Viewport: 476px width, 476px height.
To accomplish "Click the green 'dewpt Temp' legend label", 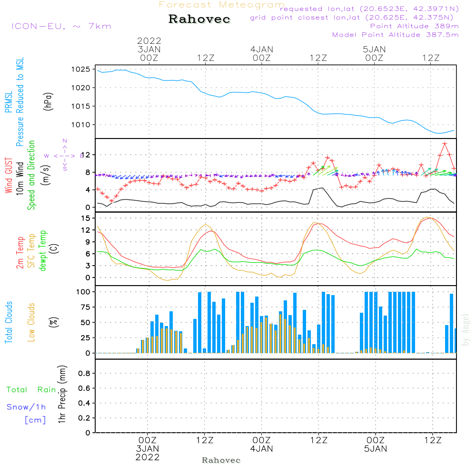I will click(43, 250).
